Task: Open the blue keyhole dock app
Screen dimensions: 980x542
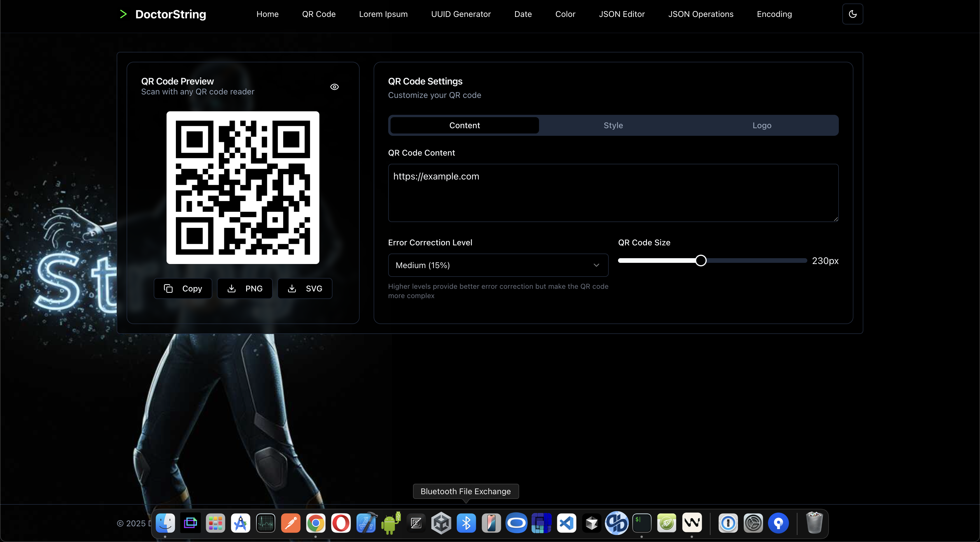Action: click(778, 523)
